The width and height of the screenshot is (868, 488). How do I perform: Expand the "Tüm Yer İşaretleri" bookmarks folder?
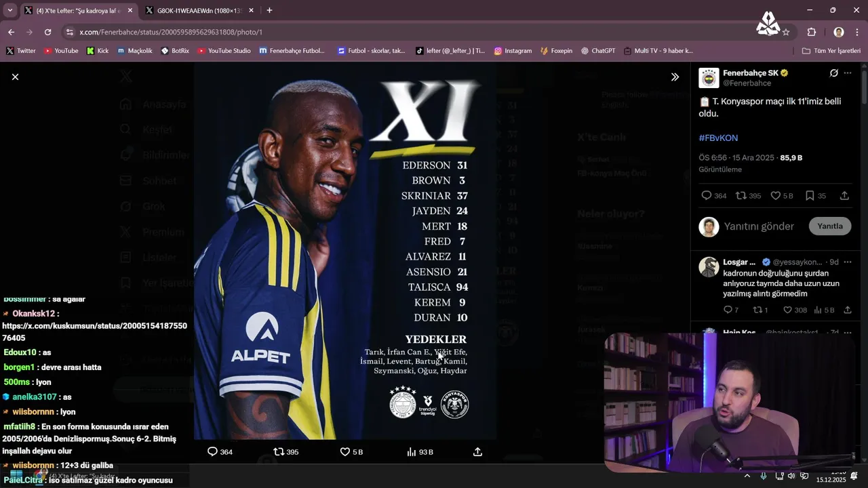coord(831,51)
